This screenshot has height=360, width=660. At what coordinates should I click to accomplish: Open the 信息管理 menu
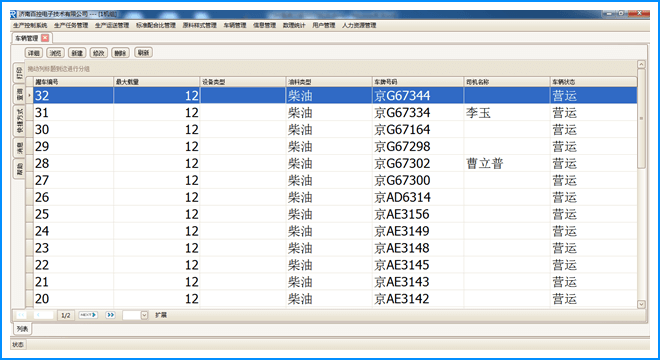click(264, 25)
